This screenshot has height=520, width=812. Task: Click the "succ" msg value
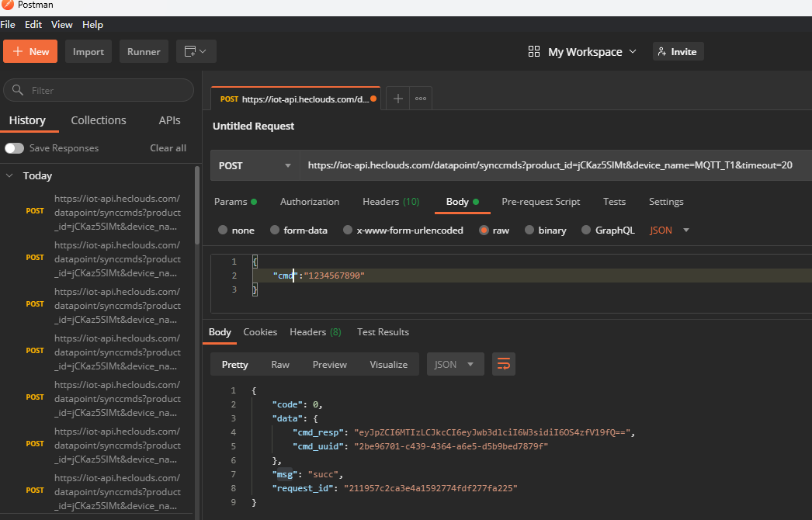pos(323,474)
